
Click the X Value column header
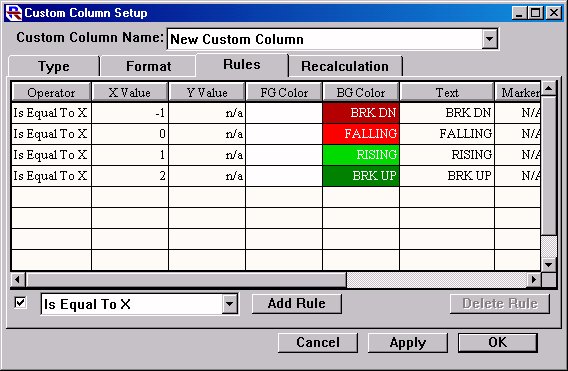130,92
